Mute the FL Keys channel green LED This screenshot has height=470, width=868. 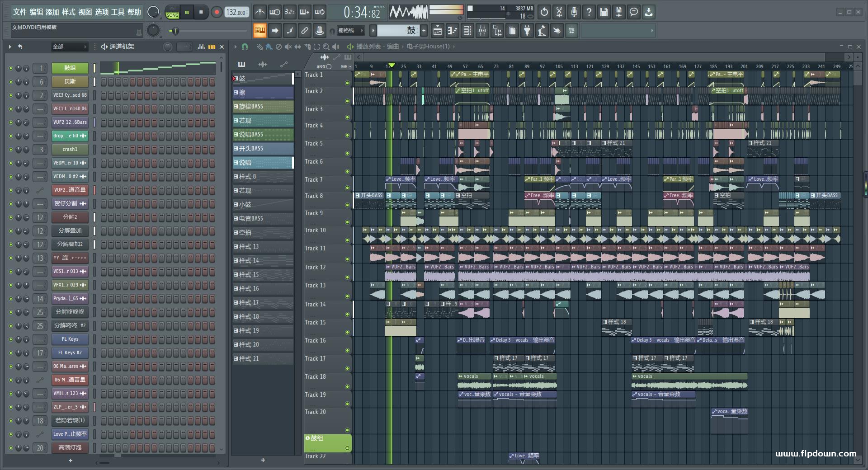coord(11,339)
